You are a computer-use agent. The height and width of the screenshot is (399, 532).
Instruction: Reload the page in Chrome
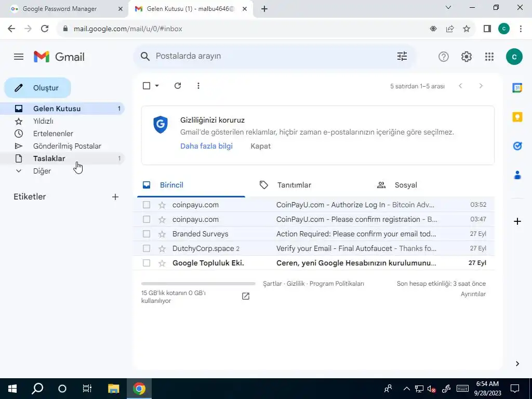pos(45,29)
